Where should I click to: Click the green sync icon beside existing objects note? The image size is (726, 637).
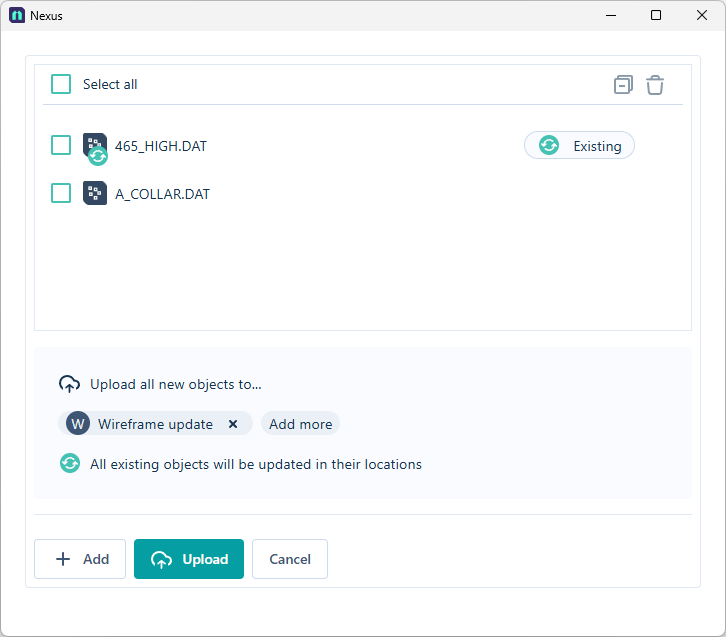[x=70, y=464]
